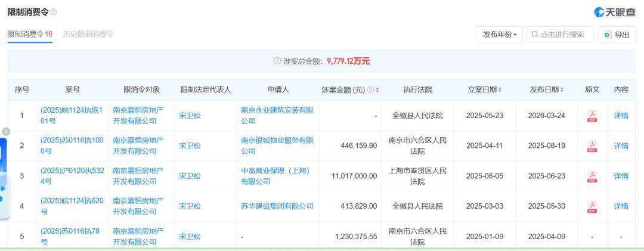Click the help icon next to 限制消费令 title

coord(54,12)
